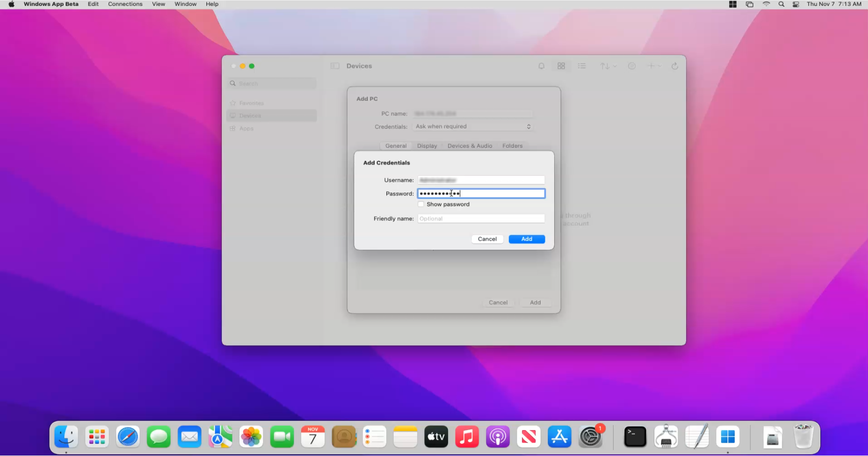Enable the Show password checkbox
The image size is (868, 456).
coord(421,204)
